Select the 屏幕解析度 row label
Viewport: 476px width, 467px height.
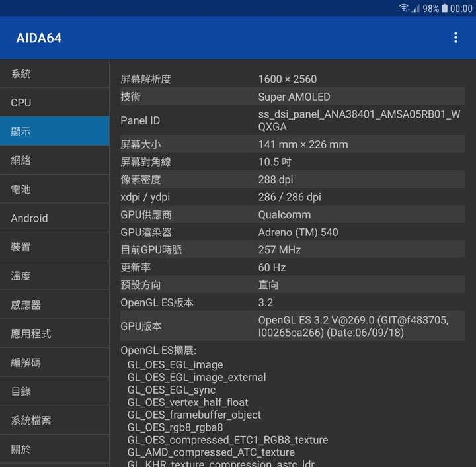click(x=145, y=79)
